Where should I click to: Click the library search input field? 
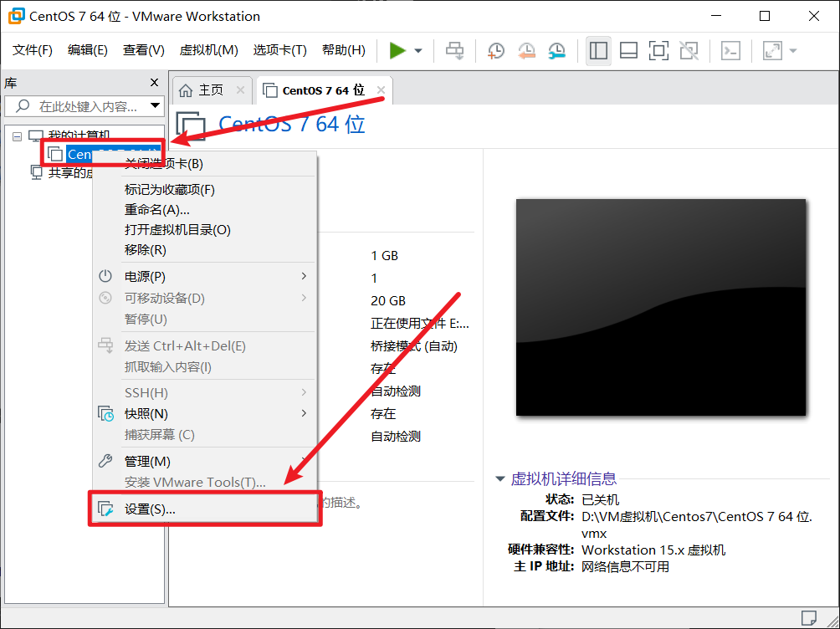(x=84, y=105)
